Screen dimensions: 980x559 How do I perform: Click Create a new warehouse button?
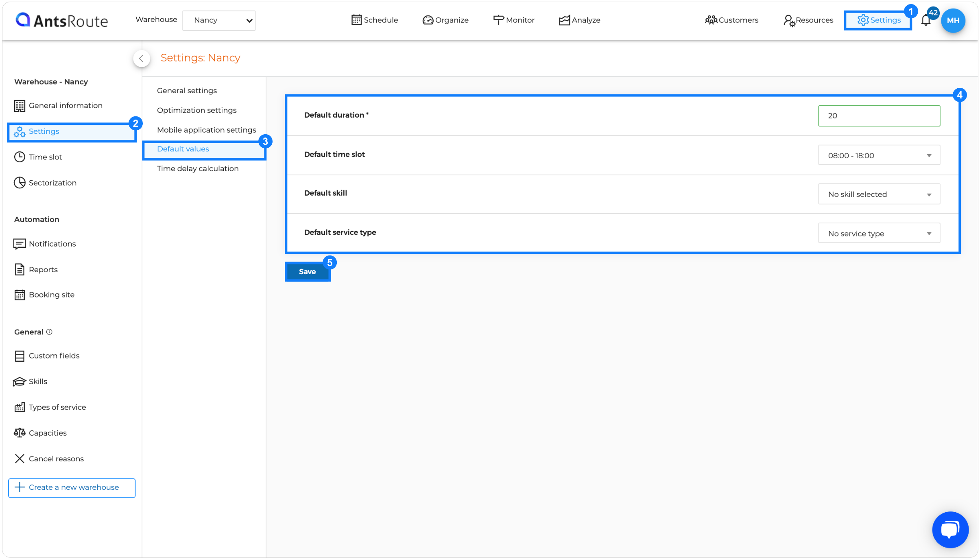[x=71, y=488]
